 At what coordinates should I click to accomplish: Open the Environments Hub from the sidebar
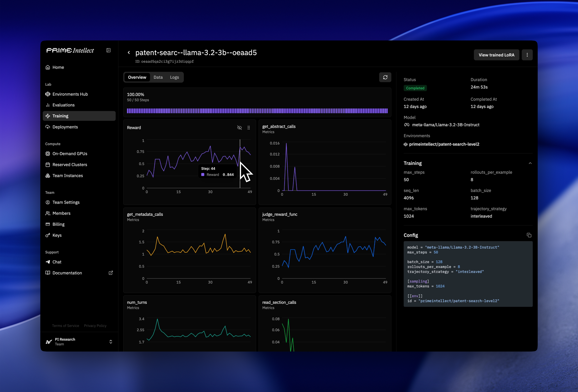[70, 94]
